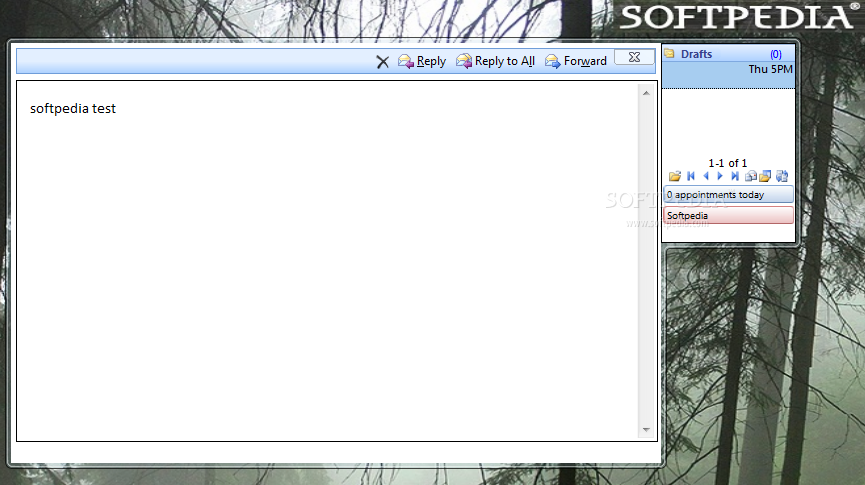Click the Reply button
865x485 pixels.
pyautogui.click(x=422, y=61)
